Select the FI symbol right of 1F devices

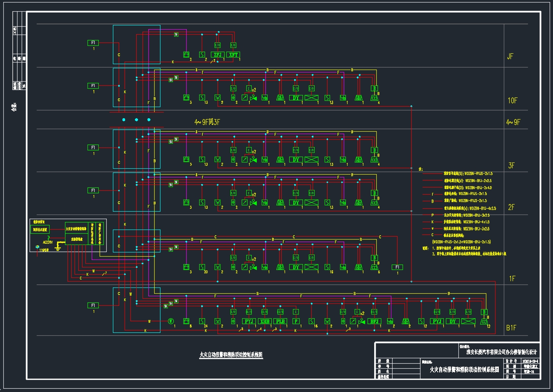[397, 267]
